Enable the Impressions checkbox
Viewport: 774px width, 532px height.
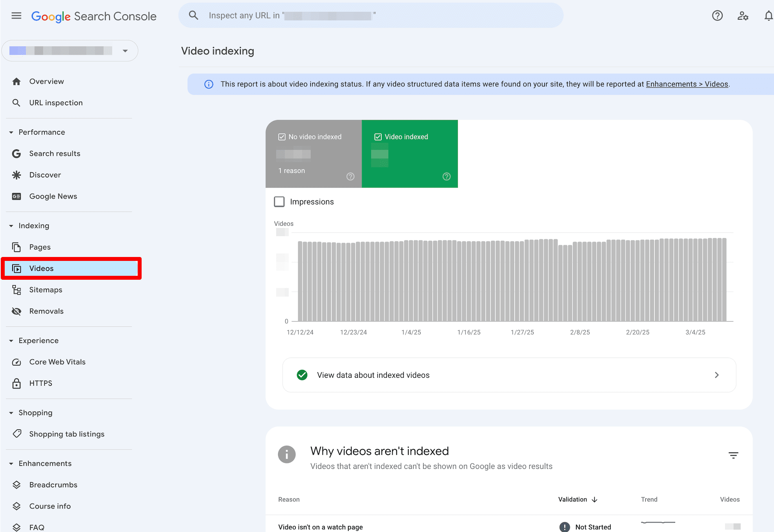point(279,202)
